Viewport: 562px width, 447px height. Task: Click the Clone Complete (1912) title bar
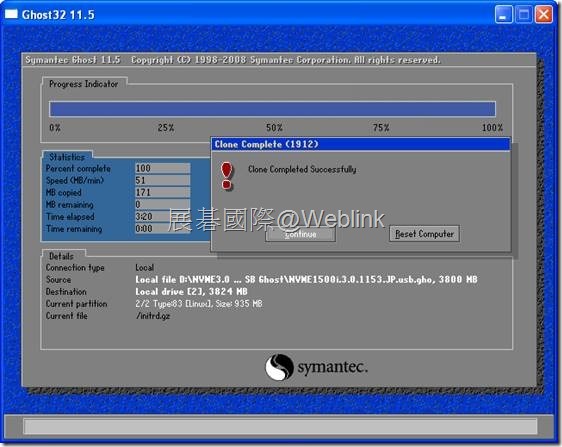pyautogui.click(x=361, y=144)
